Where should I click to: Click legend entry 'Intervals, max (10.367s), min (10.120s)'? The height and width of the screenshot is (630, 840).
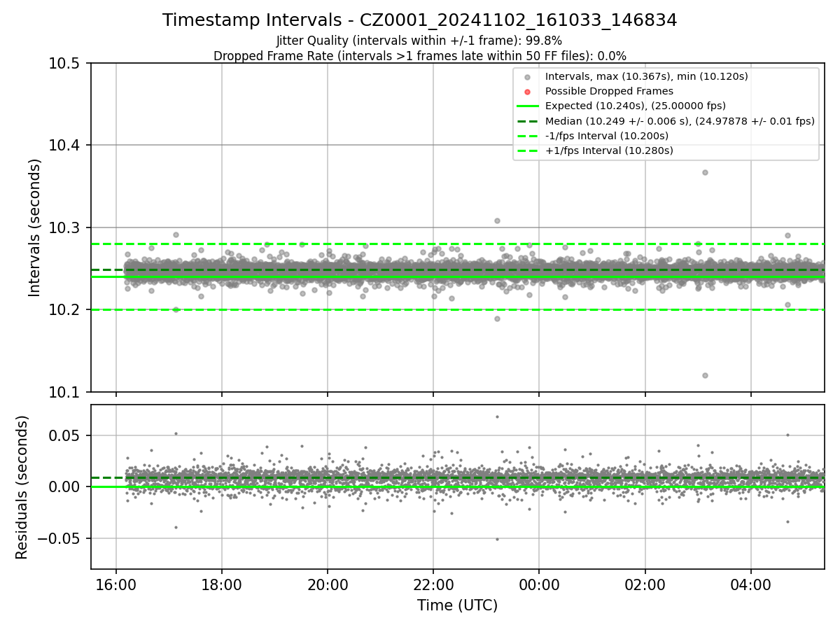pyautogui.click(x=647, y=76)
